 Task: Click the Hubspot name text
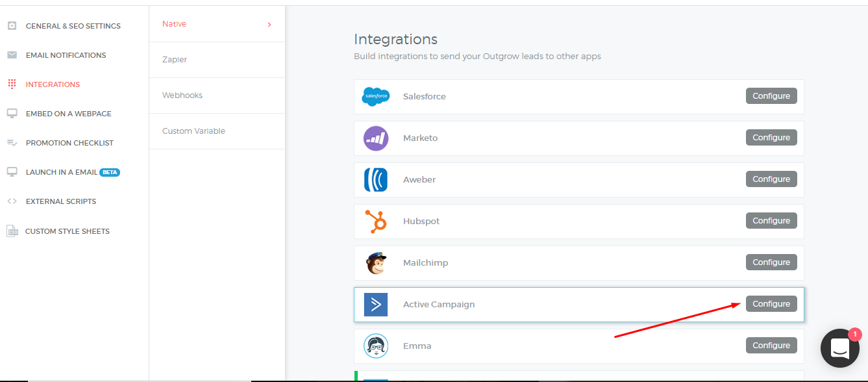[x=421, y=222]
